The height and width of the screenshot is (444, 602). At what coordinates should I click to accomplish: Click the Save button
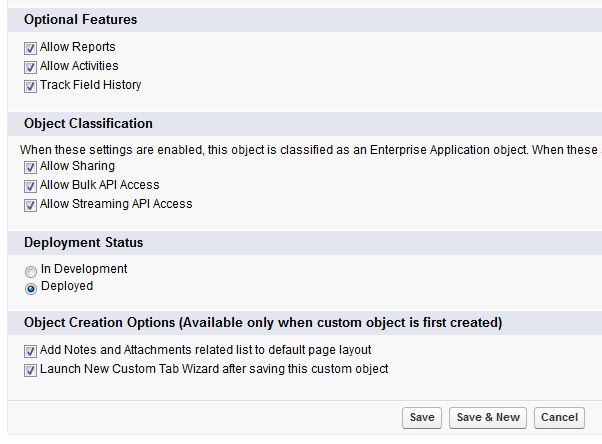click(x=422, y=417)
